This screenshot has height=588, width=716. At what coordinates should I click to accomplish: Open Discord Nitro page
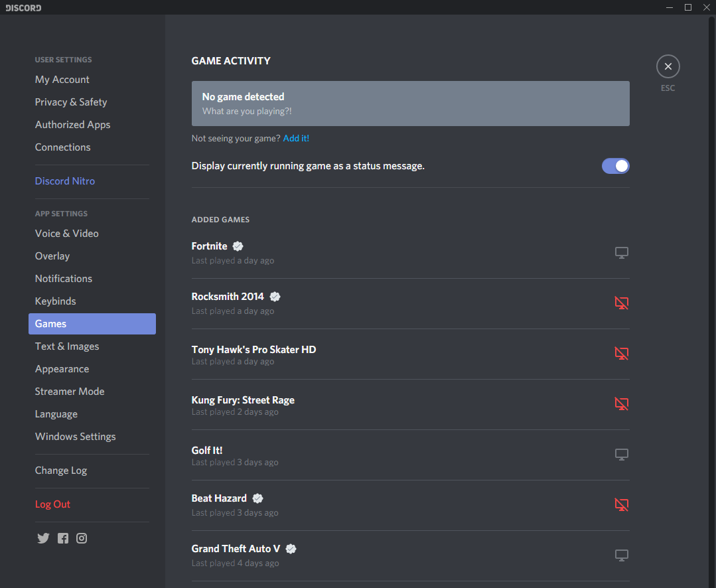(65, 181)
